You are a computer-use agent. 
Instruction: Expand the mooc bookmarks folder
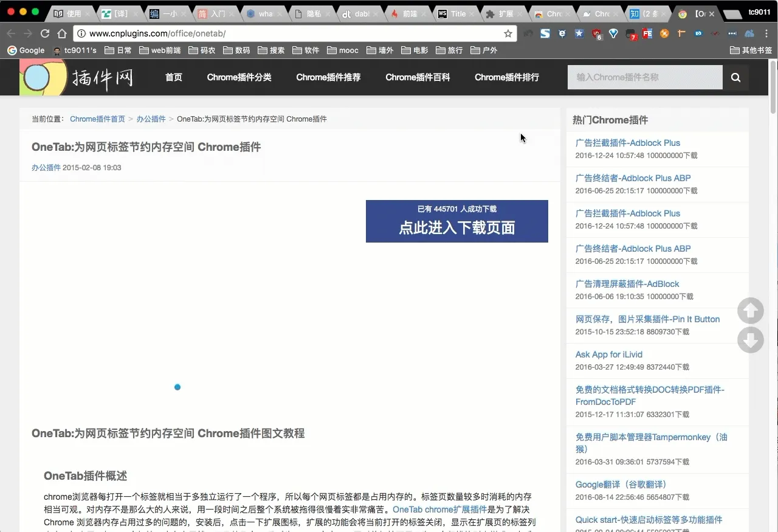[x=343, y=50]
